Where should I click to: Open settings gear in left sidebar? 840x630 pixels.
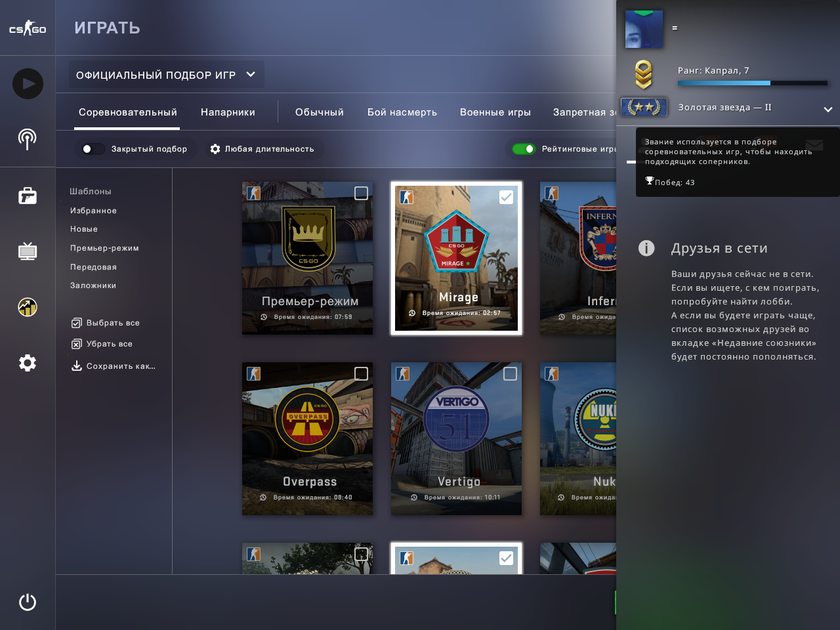tap(28, 363)
